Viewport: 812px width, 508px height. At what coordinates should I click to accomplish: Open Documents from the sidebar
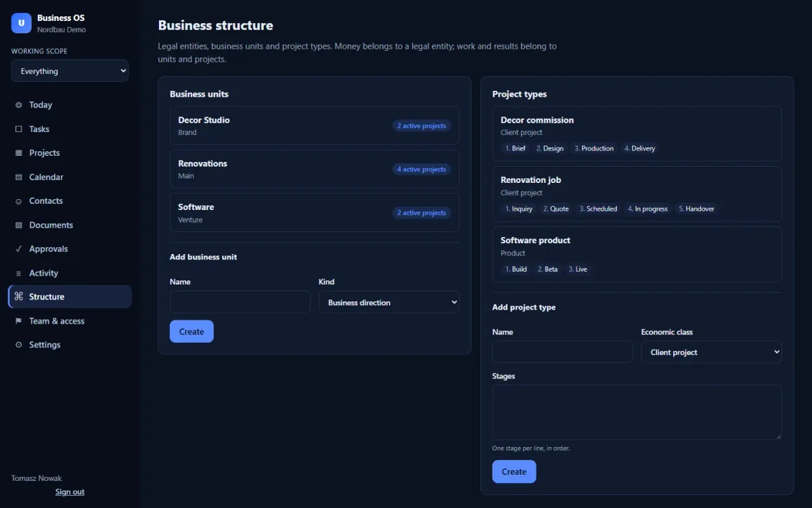tap(70, 225)
